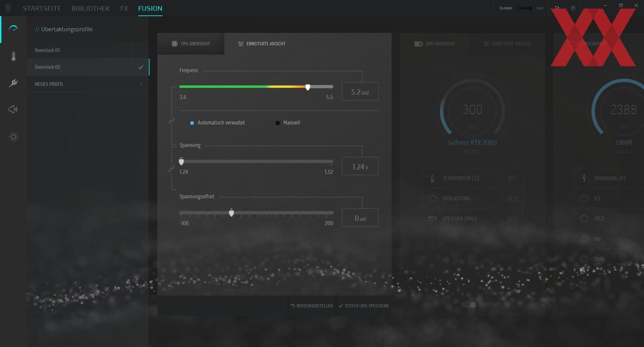644x347 pixels.
Task: Switch to the CPU-Übersicht tab
Action: [191, 44]
